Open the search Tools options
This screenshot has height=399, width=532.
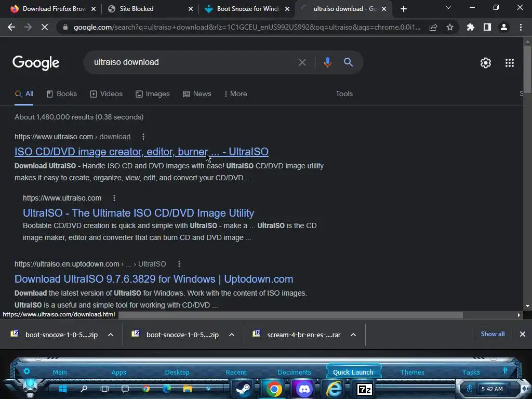tap(344, 94)
